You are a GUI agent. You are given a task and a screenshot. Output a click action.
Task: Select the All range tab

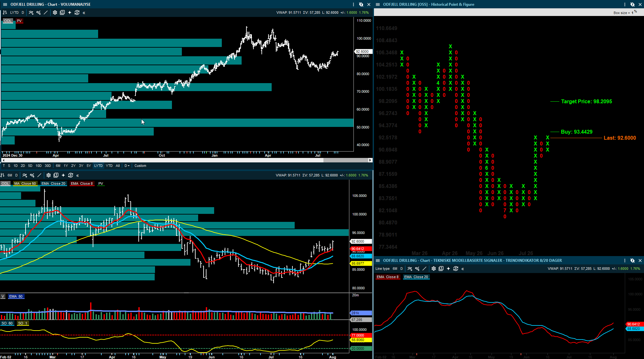(118, 166)
